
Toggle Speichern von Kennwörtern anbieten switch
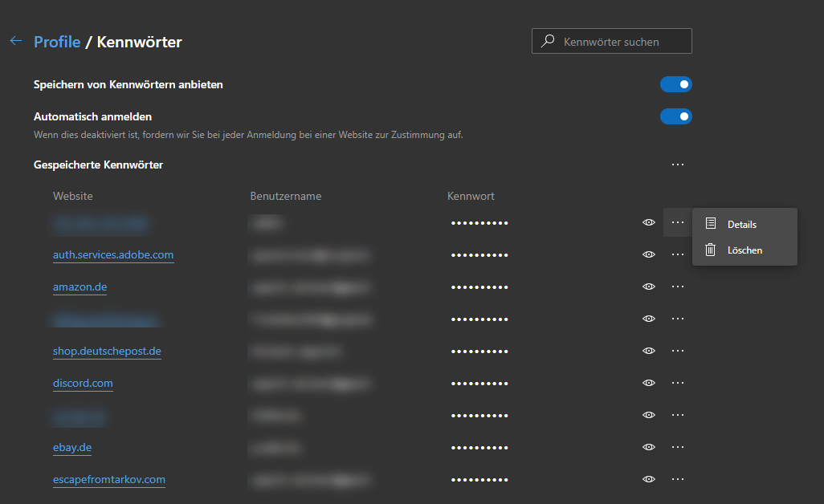coord(675,84)
